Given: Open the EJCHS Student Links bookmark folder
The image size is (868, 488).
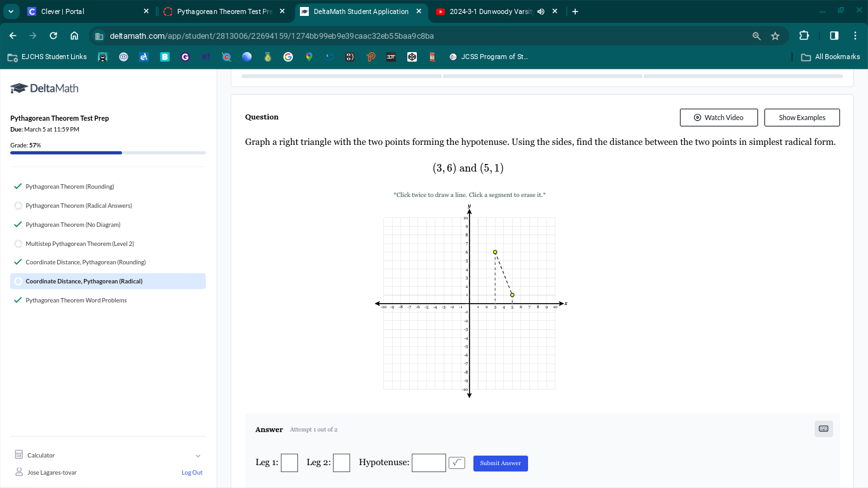Looking at the screenshot, I should (x=48, y=57).
